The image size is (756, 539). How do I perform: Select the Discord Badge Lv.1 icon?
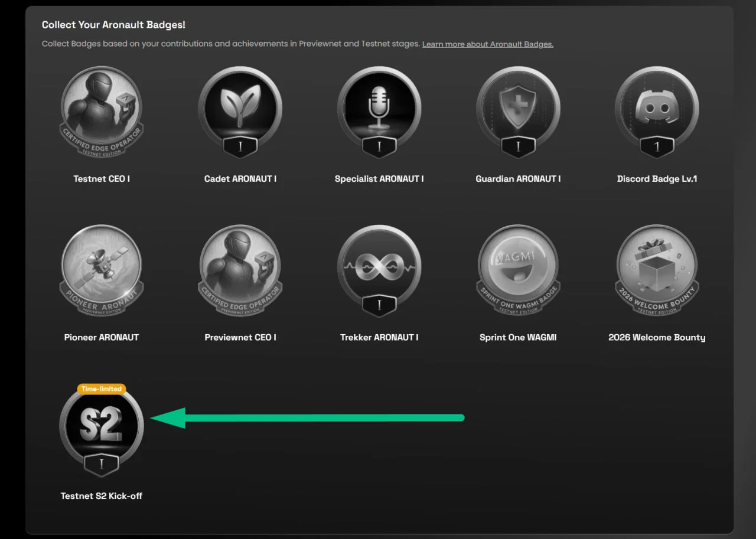657,112
